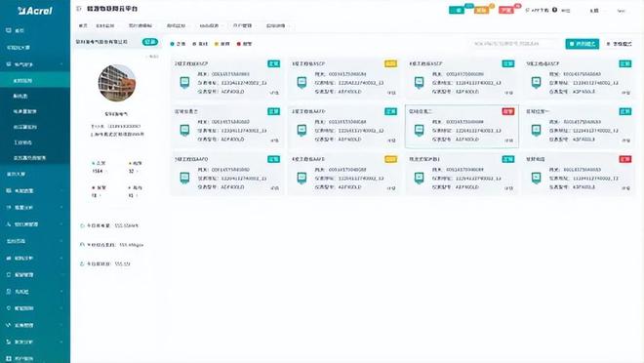
Task: Select the red-dot status filter option
Action: pyautogui.click(x=244, y=44)
